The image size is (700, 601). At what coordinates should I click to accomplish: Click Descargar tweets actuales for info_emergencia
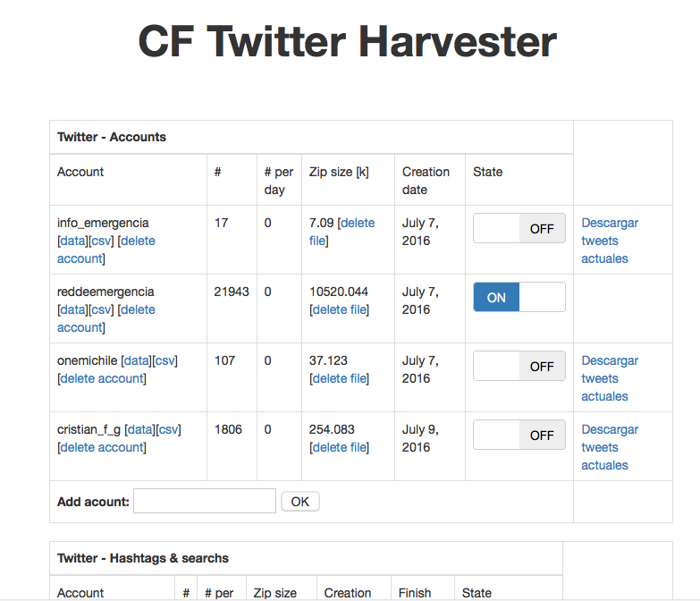610,241
